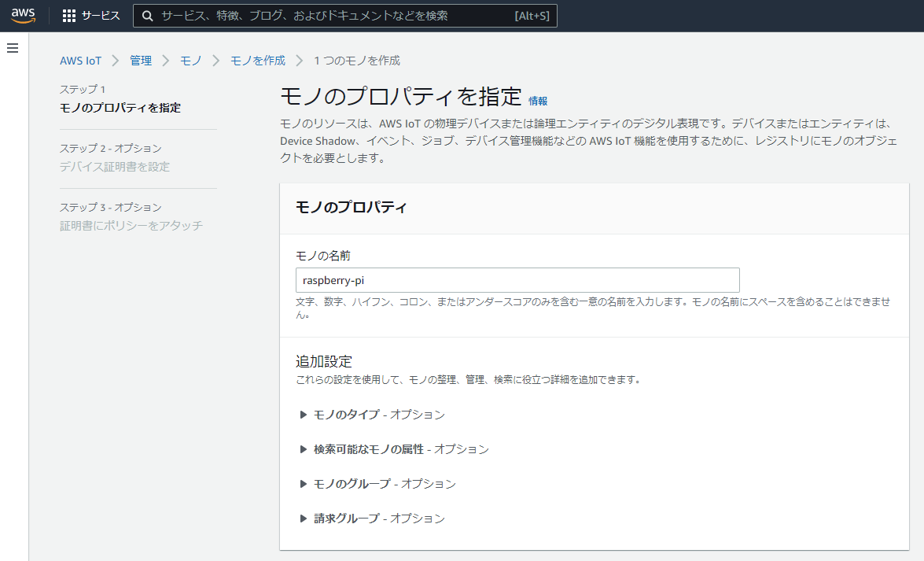Image resolution: width=924 pixels, height=561 pixels.
Task: Open the left sidebar hamburger menu
Action: click(x=12, y=48)
